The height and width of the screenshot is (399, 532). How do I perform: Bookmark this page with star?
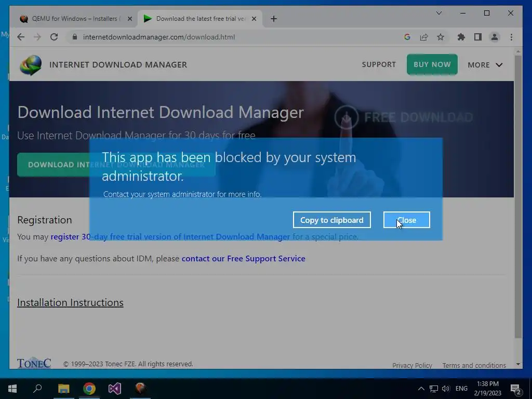click(441, 37)
